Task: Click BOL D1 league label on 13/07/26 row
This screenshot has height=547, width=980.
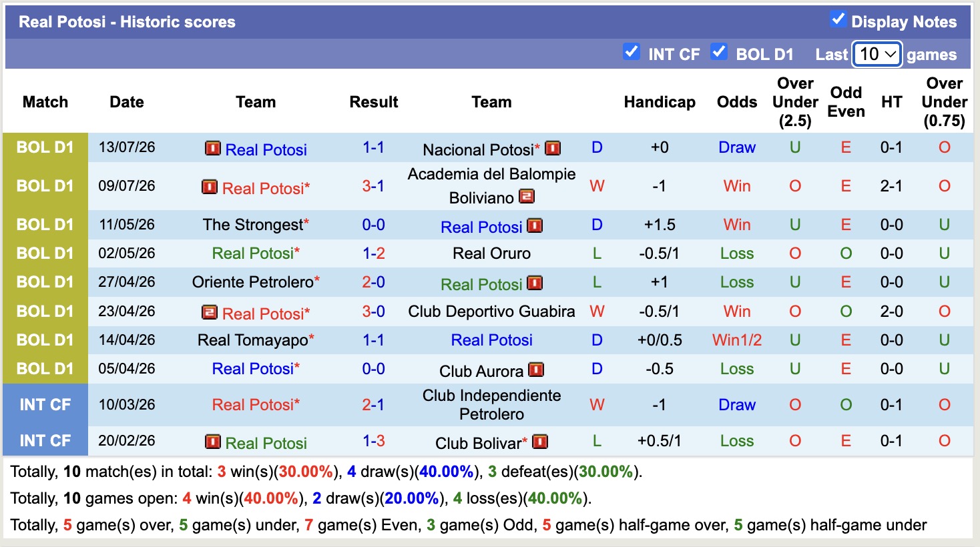Action: [x=45, y=147]
